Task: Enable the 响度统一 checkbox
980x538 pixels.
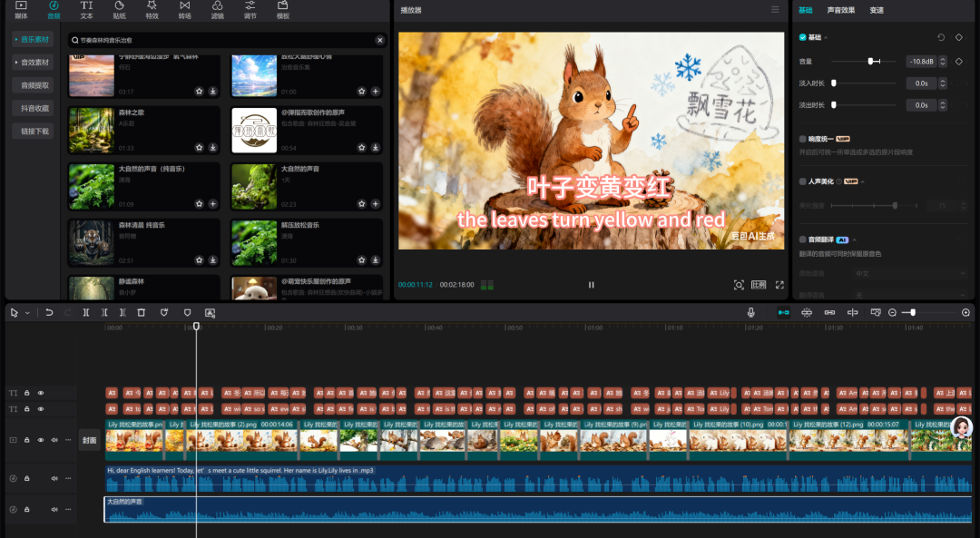Action: coord(802,139)
